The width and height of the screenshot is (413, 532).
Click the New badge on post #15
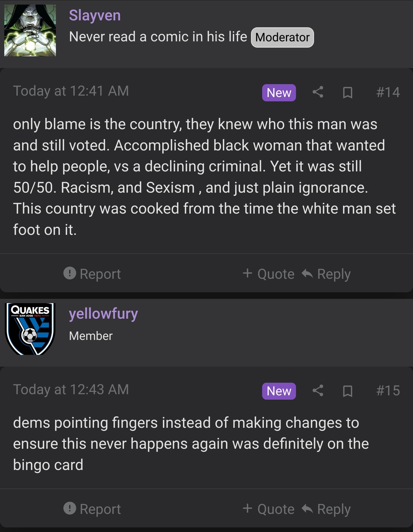[279, 391]
